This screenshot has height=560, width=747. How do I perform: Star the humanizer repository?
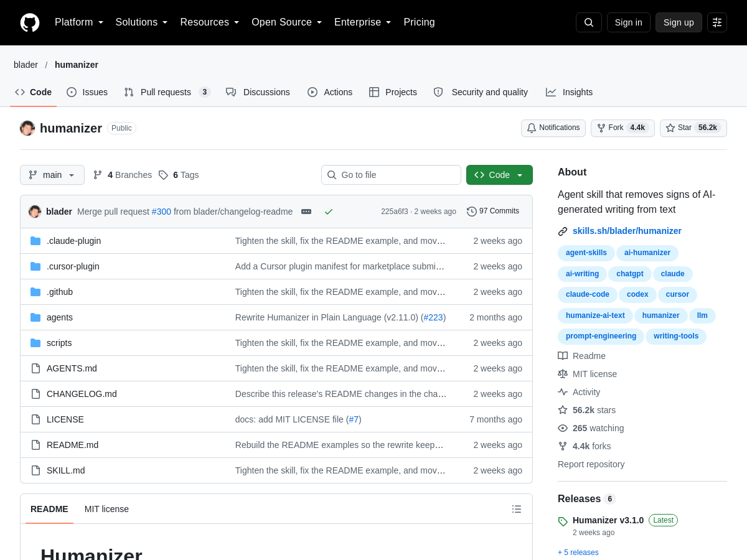(693, 128)
